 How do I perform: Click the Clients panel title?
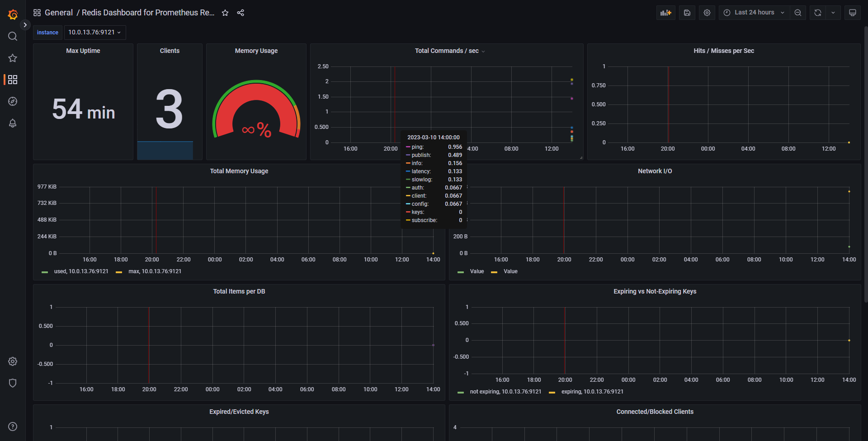[x=170, y=51]
